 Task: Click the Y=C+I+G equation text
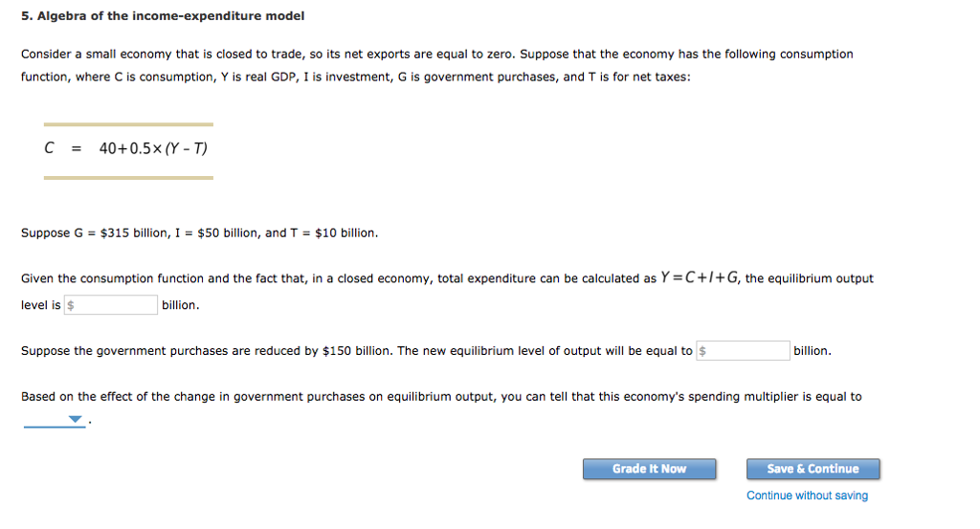pyautogui.click(x=700, y=277)
